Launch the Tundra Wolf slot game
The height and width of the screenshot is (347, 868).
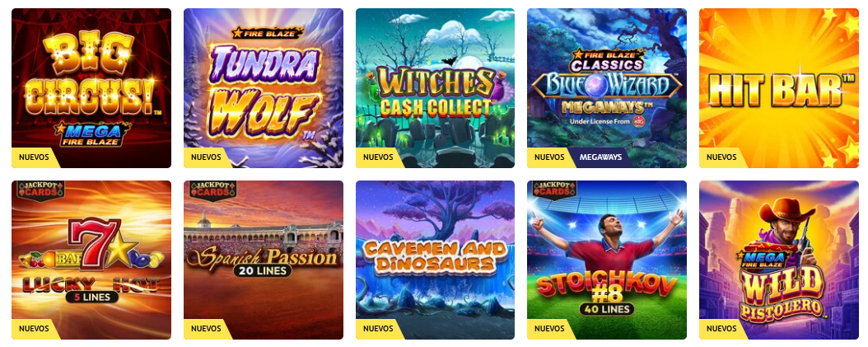pyautogui.click(x=264, y=88)
